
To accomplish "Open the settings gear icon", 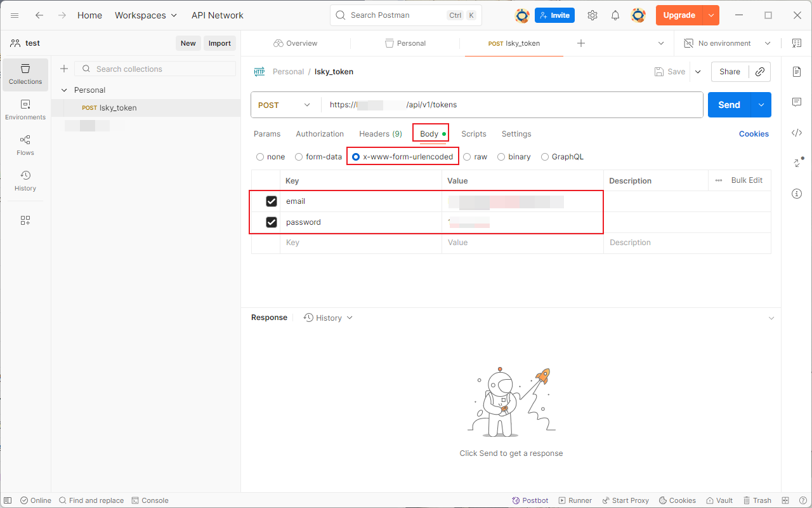I will (x=593, y=15).
